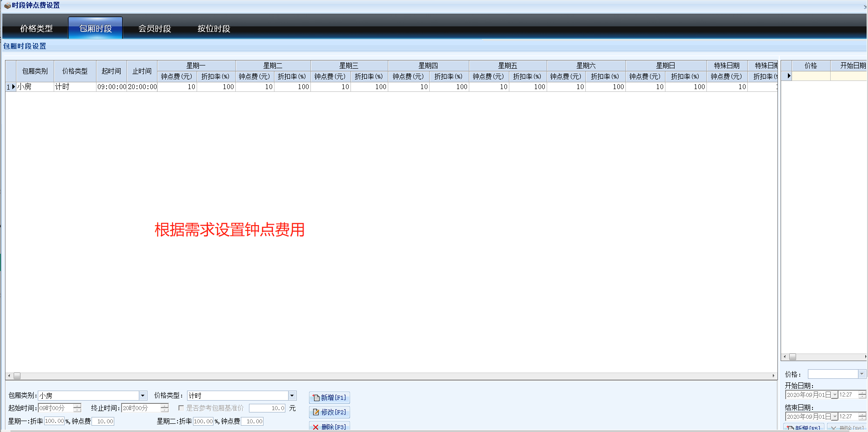The image size is (868, 432).
Task: Click the 修改[F2] button
Action: point(330,412)
